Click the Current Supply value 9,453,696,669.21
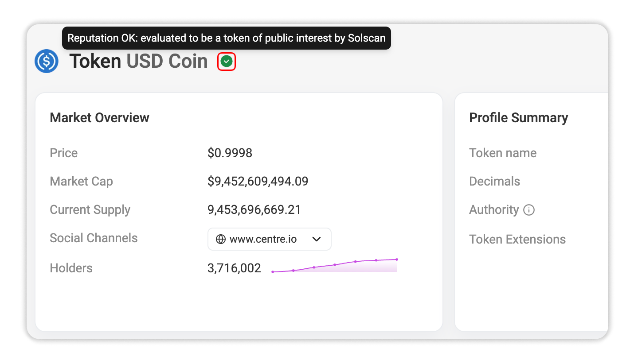634x364 pixels. click(254, 210)
